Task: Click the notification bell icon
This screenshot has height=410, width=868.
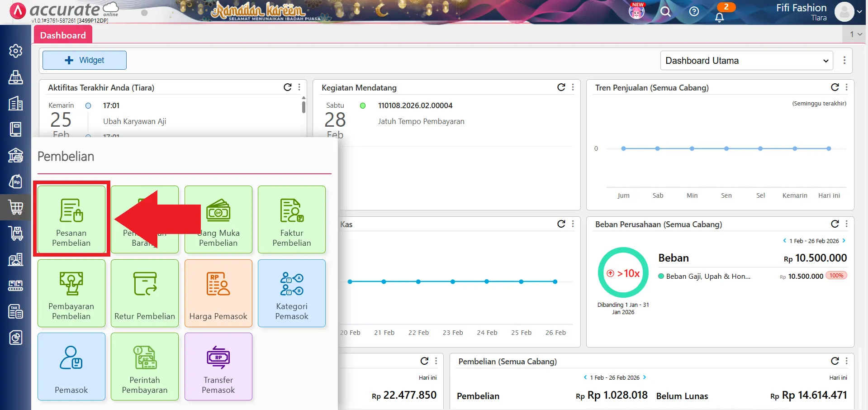Action: tap(719, 17)
